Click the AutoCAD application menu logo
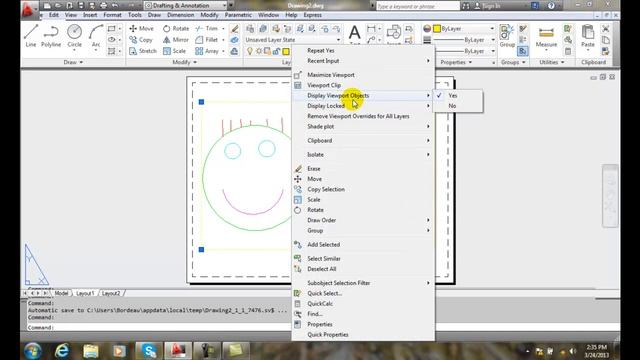The width and height of the screenshot is (640, 360). tap(29, 9)
